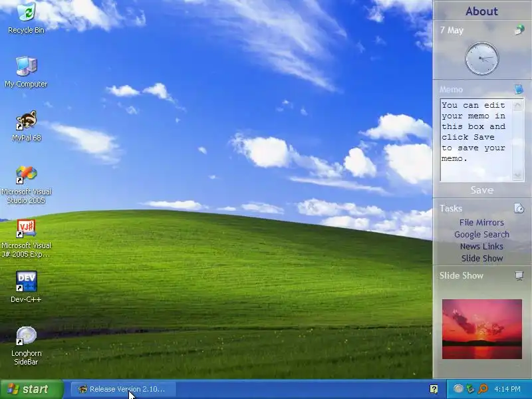The height and width of the screenshot is (399, 532).
Task: Click the sunset slide show thumbnail
Action: click(481, 329)
